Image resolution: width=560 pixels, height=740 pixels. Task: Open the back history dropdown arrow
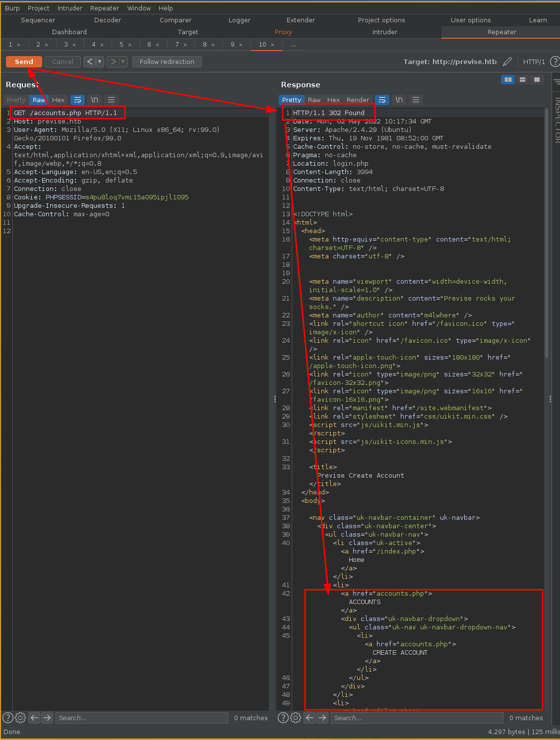[100, 62]
